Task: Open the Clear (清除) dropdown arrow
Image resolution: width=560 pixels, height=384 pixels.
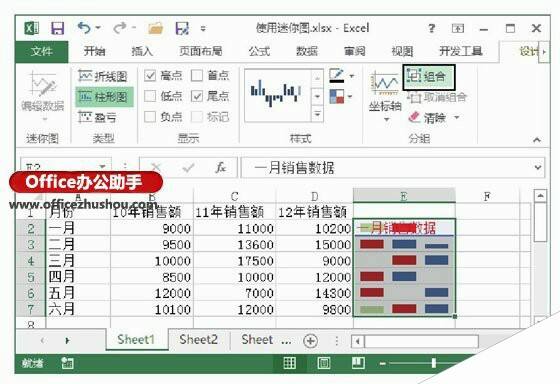Action: pos(457,117)
